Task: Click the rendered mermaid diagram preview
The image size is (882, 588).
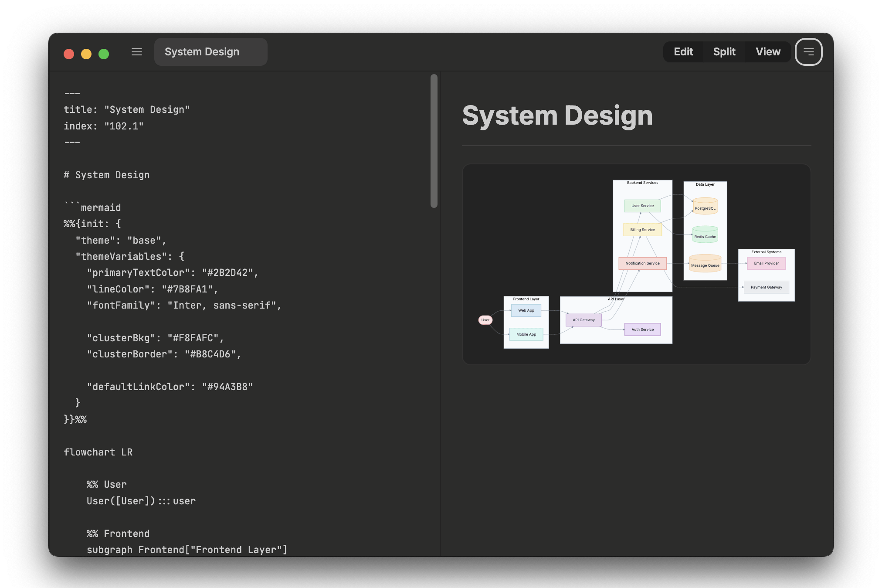Action: (x=636, y=264)
